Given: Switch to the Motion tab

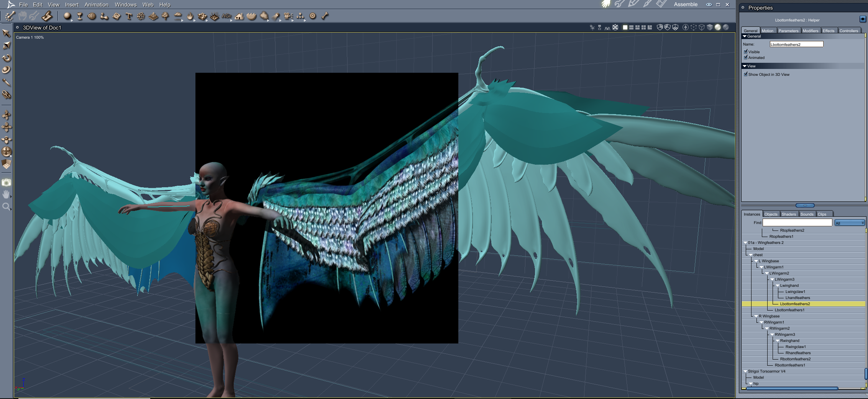Looking at the screenshot, I should (x=767, y=31).
